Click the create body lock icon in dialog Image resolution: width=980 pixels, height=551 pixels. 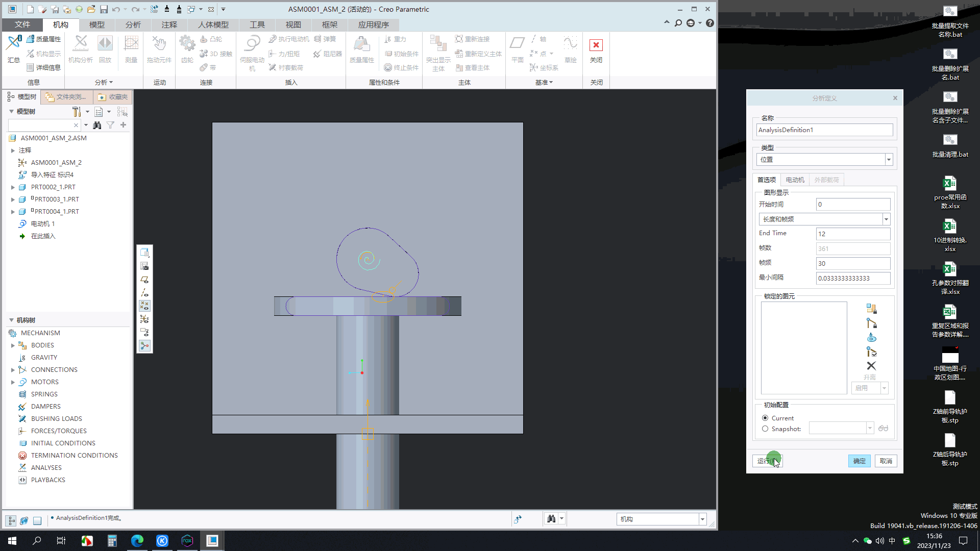(871, 309)
